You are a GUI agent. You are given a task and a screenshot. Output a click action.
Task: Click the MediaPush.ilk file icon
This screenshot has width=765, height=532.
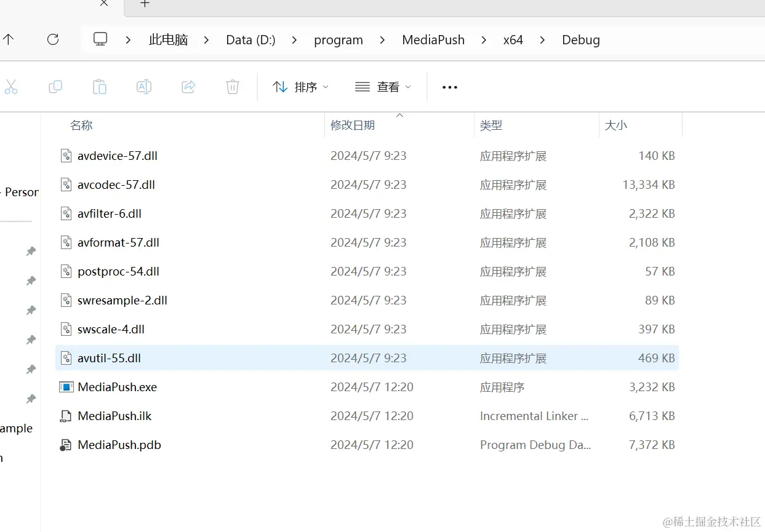click(66, 416)
